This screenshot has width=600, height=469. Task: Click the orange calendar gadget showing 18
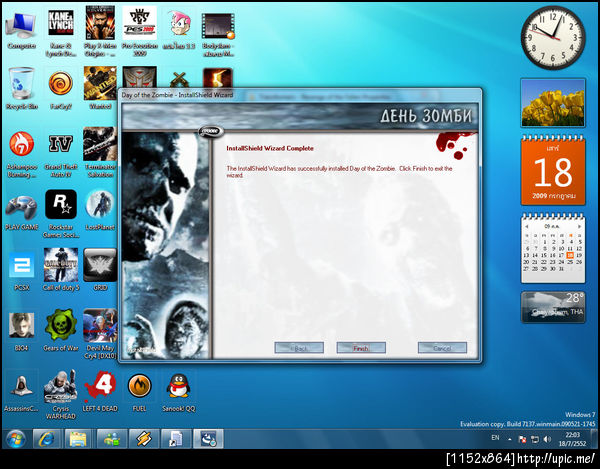[x=553, y=170]
